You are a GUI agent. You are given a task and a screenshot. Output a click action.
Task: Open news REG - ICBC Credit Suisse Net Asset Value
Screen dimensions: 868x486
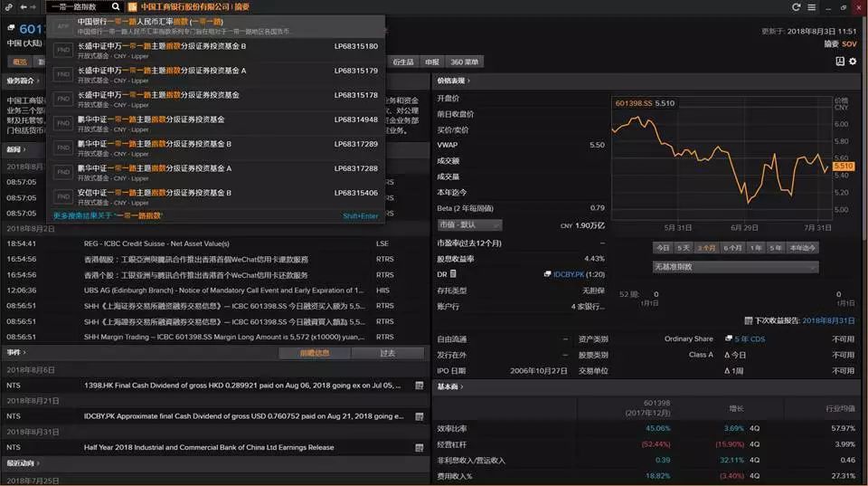(x=156, y=243)
